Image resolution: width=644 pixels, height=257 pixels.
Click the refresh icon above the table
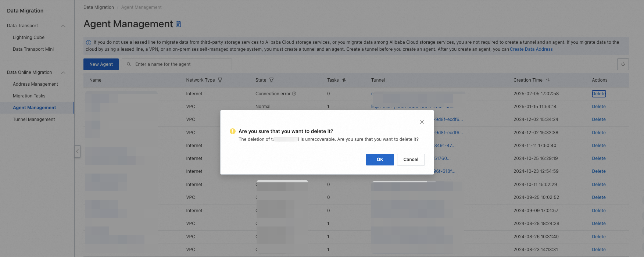tap(623, 64)
